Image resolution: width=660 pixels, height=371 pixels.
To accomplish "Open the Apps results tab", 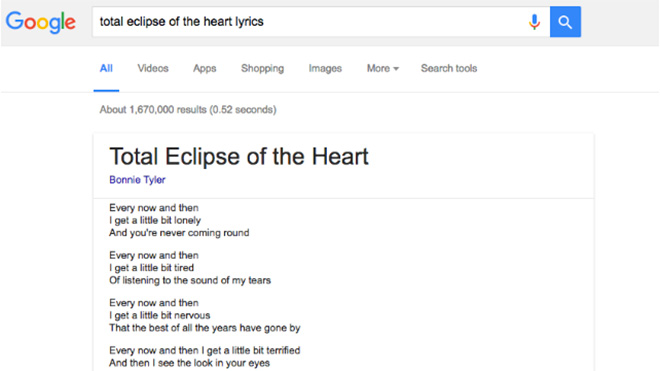I will pyautogui.click(x=205, y=68).
